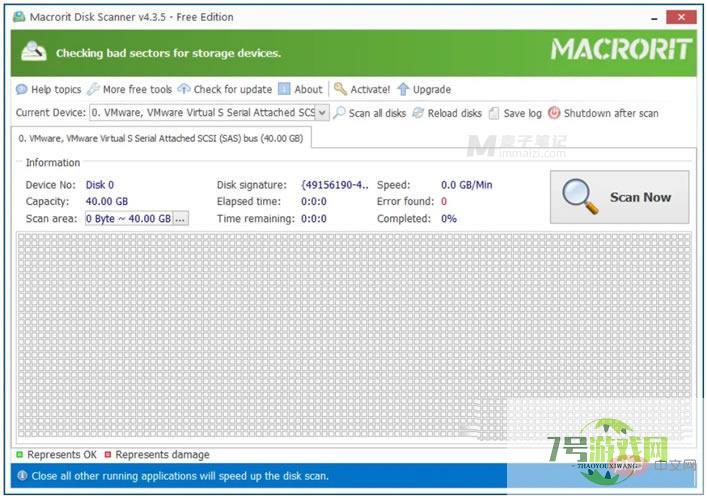Close the Macrorit Disk Scanner window
This screenshot has height=498, width=707.
(x=681, y=18)
